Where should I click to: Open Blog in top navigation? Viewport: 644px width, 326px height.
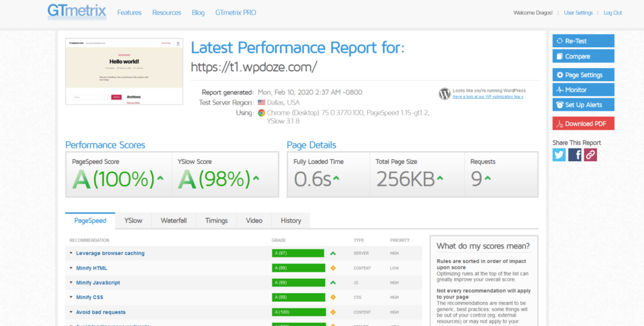coord(198,13)
